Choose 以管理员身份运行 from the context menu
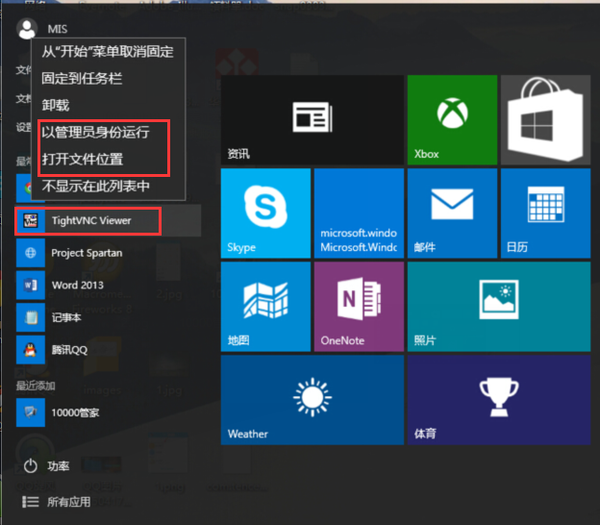This screenshot has height=525, width=600. pyautogui.click(x=108, y=132)
